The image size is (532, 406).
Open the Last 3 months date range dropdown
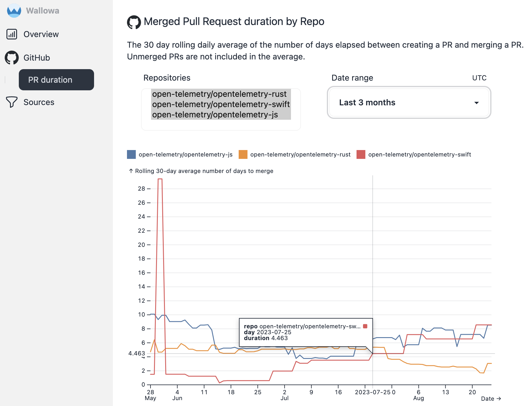409,103
